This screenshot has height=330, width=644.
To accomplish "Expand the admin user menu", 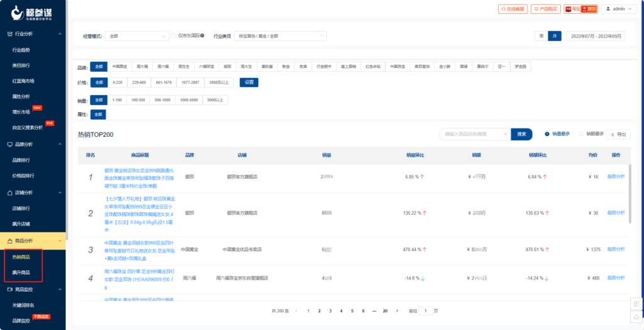I will point(619,9).
